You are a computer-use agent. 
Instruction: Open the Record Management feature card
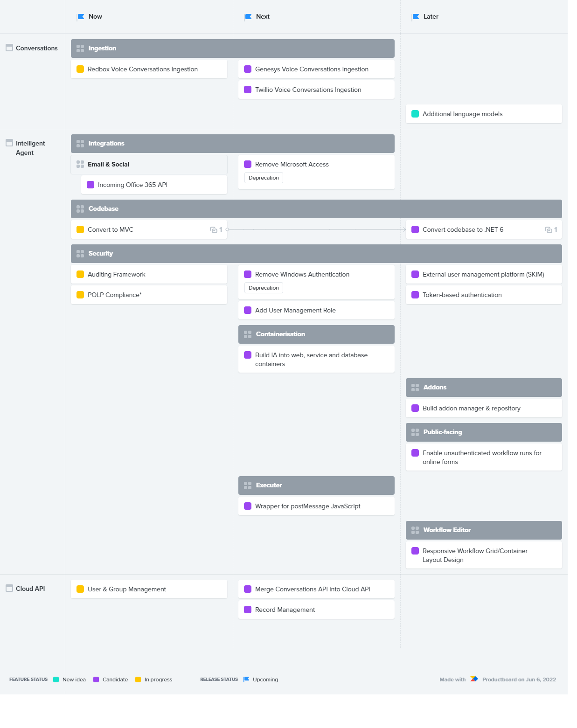pos(316,610)
